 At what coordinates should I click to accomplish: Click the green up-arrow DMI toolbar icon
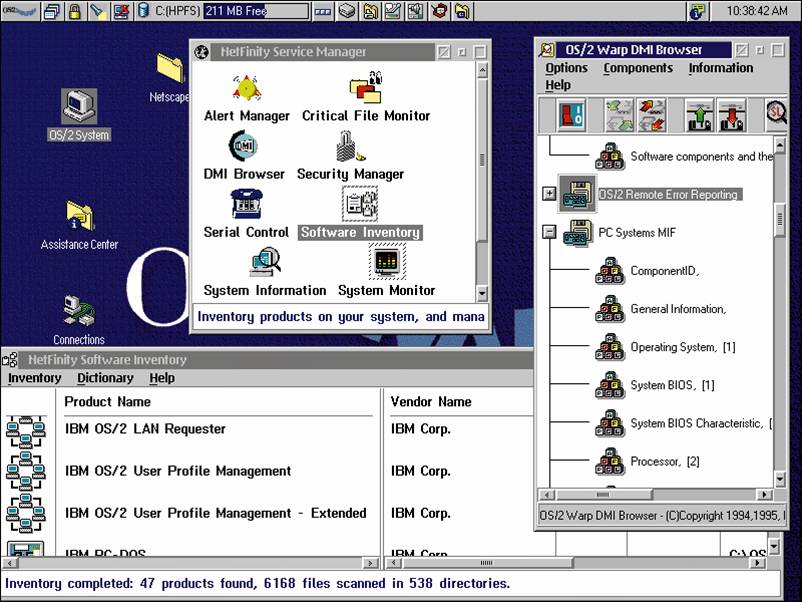700,115
